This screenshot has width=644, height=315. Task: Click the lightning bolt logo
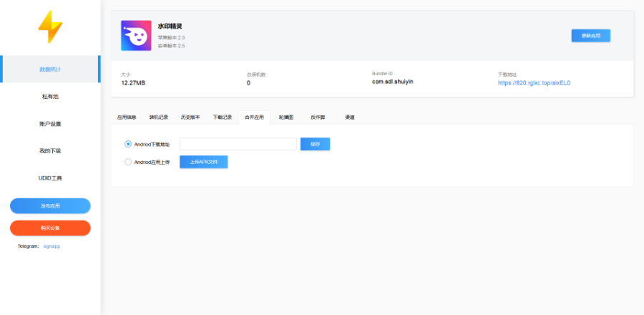50,27
